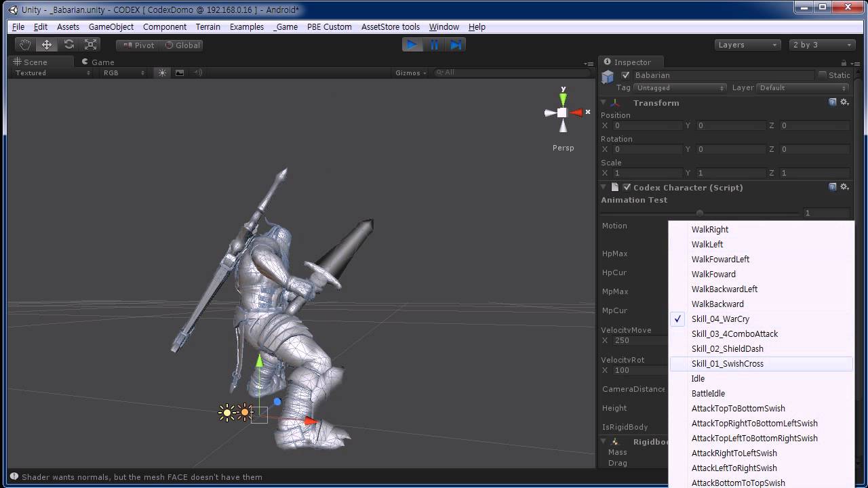Disable the Codex Character script checkbox
Viewport: 868px width, 488px height.
[627, 187]
